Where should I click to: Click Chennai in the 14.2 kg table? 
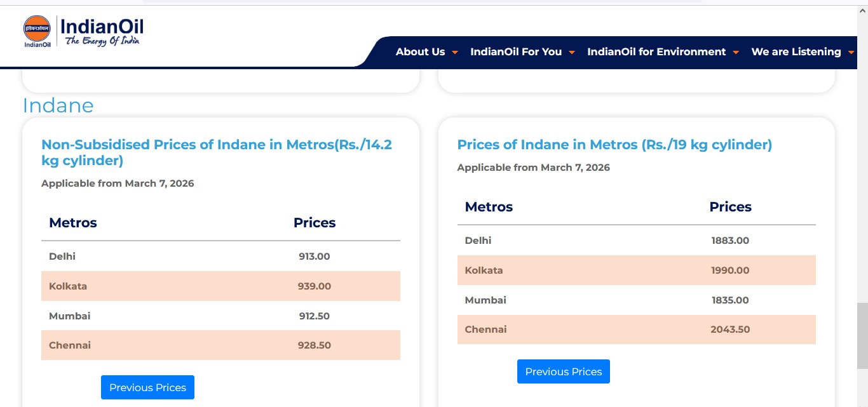pos(70,345)
